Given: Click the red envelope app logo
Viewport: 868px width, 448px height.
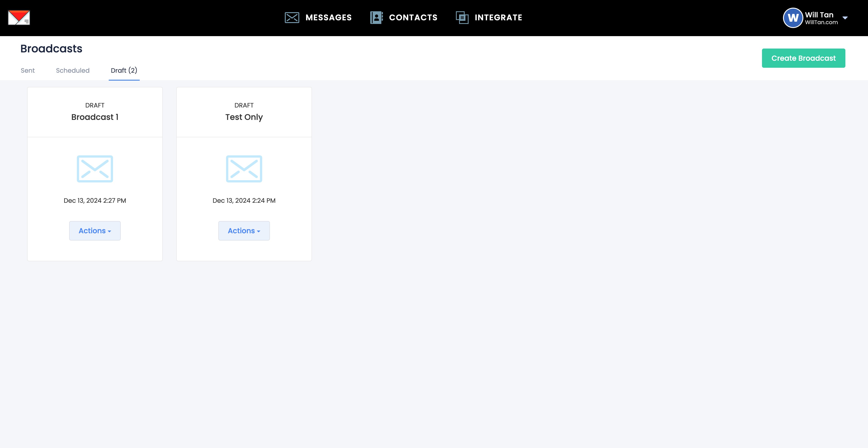Looking at the screenshot, I should tap(19, 18).
